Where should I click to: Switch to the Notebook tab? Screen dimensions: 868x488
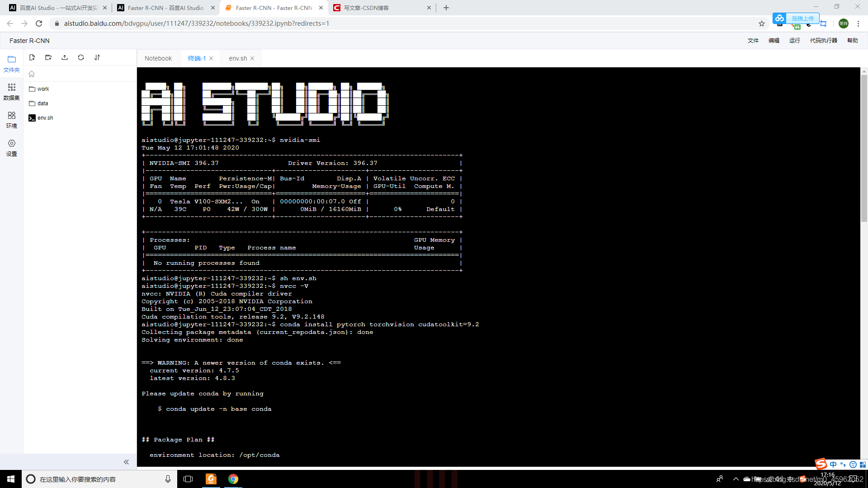158,58
